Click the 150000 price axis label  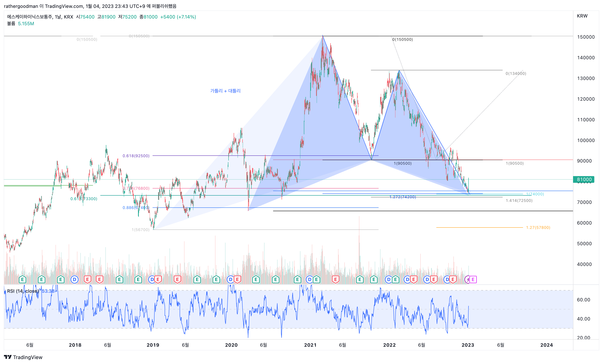(x=586, y=37)
